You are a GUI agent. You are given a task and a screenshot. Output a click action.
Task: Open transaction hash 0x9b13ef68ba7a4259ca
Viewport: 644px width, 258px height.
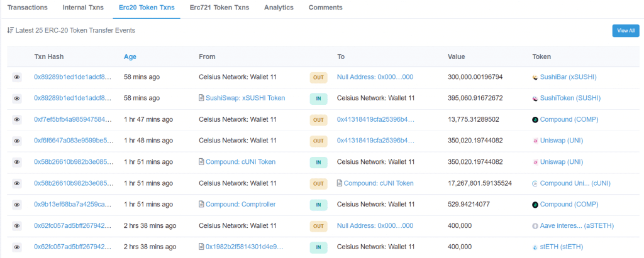73,204
